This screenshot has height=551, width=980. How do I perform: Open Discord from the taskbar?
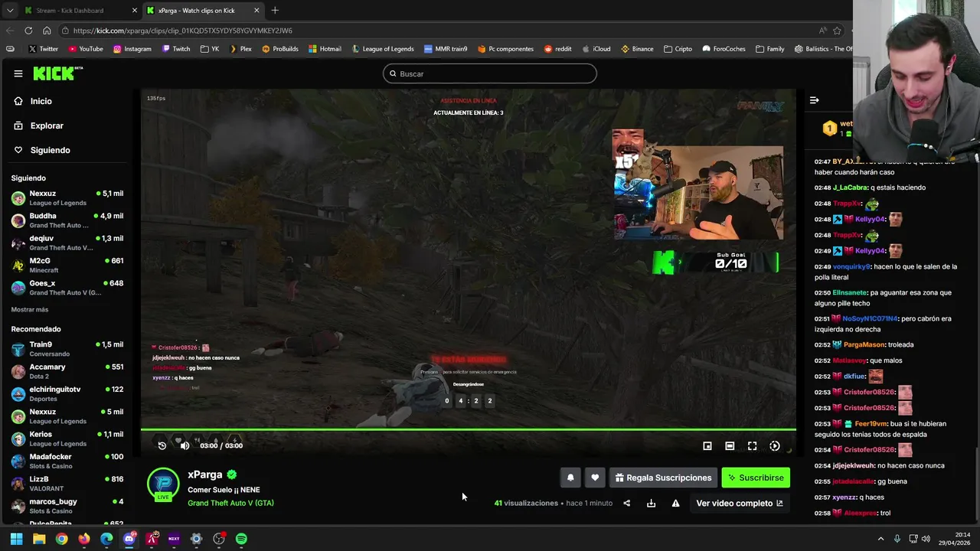click(129, 539)
